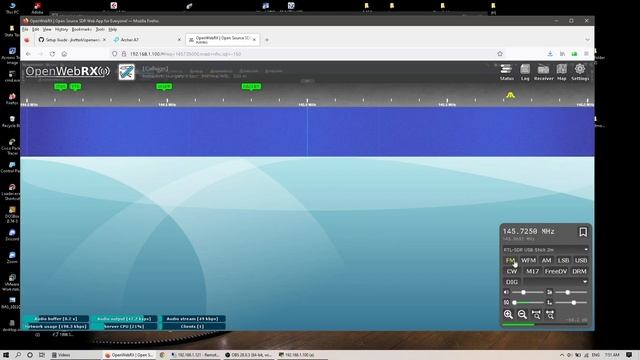Open the Firefox hamburger application menu

coord(586,54)
